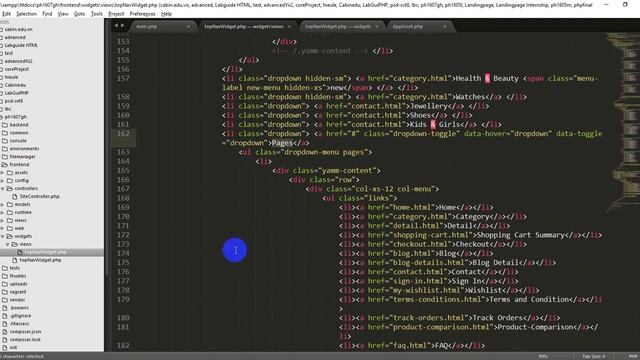Expand the config folder arrow

coord(3,180)
